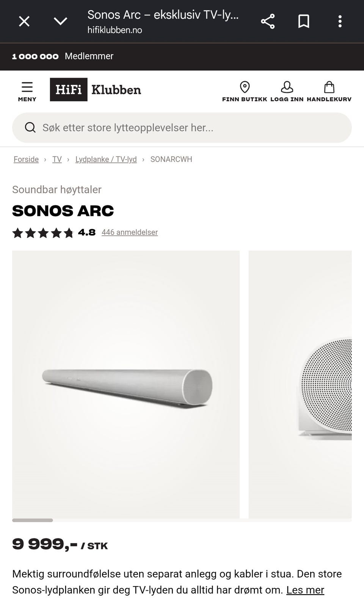Click the search magnifier icon
The width and height of the screenshot is (364, 612).
[30, 127]
